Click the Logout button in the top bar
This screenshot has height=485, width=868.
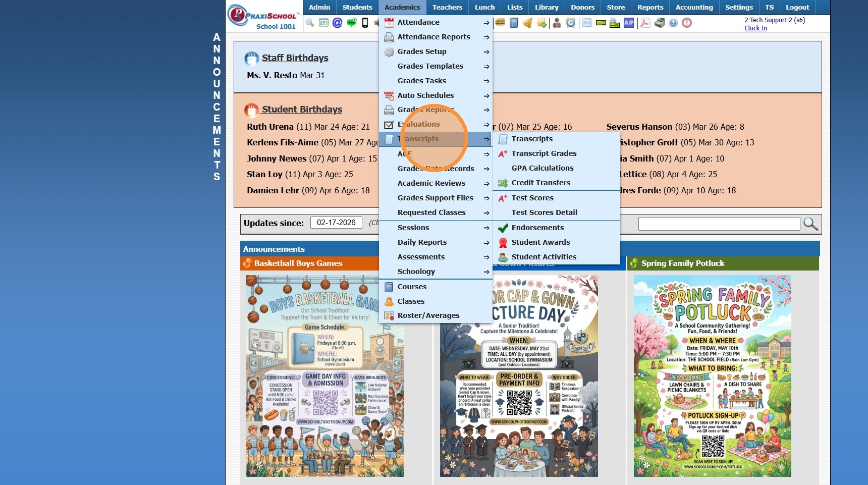797,7
